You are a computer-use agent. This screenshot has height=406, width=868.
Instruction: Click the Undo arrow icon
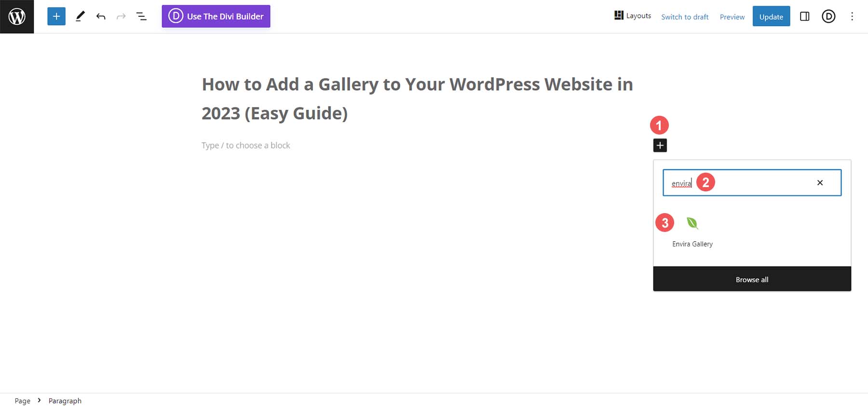pos(101,16)
